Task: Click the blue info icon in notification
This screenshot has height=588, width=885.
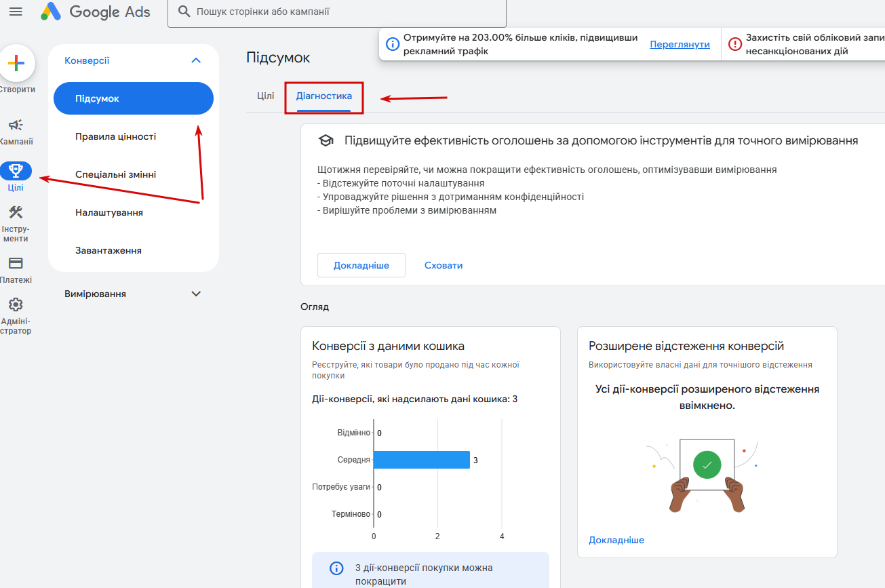Action: pos(393,44)
